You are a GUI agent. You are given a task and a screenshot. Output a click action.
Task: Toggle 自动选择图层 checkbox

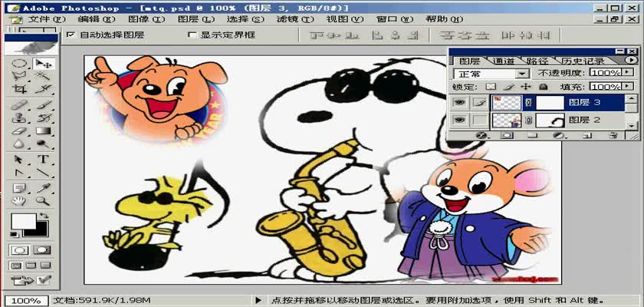(71, 35)
